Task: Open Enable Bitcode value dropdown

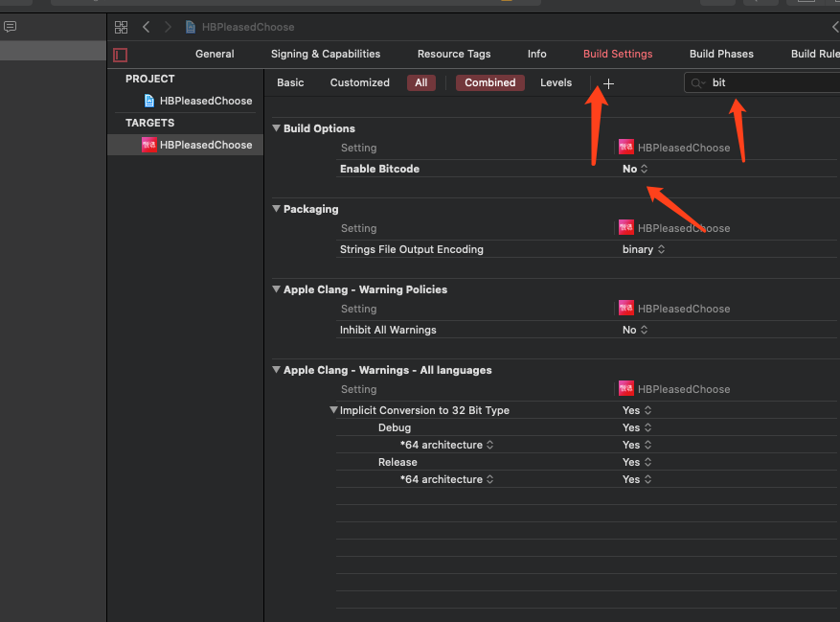Action: coord(635,169)
